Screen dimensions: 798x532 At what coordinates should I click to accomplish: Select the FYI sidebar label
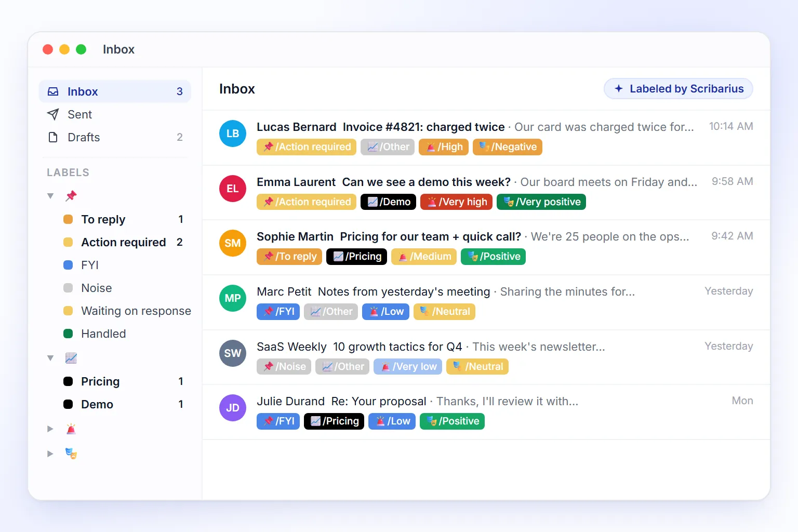[124, 265]
